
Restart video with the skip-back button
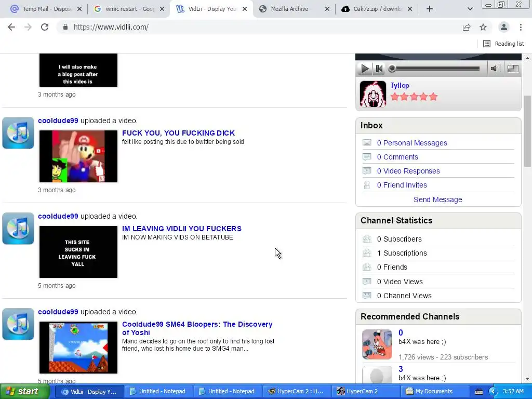click(379, 69)
